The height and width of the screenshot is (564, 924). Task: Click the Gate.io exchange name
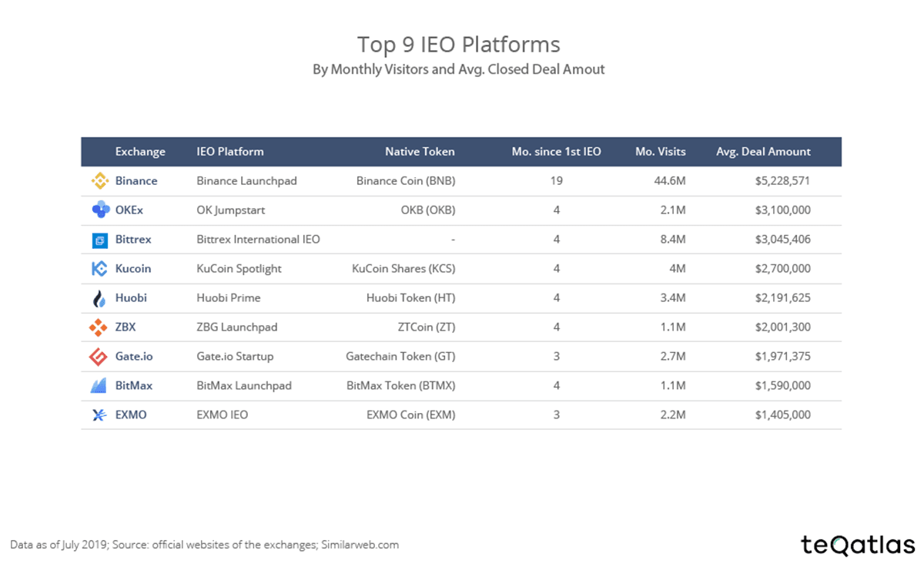(x=135, y=357)
